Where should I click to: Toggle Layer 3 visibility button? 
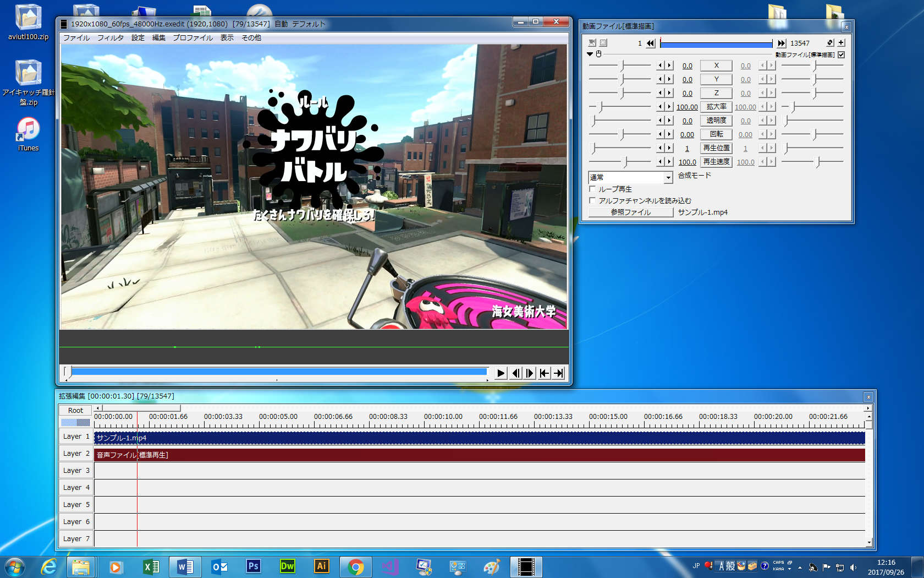click(76, 471)
